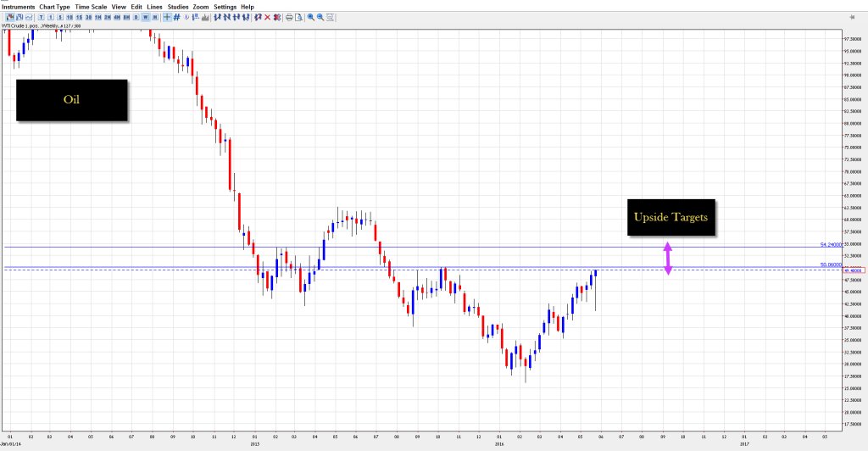Screen dimensions: 868x451
Task: Select the 4H timeframe button
Action: (x=117, y=17)
